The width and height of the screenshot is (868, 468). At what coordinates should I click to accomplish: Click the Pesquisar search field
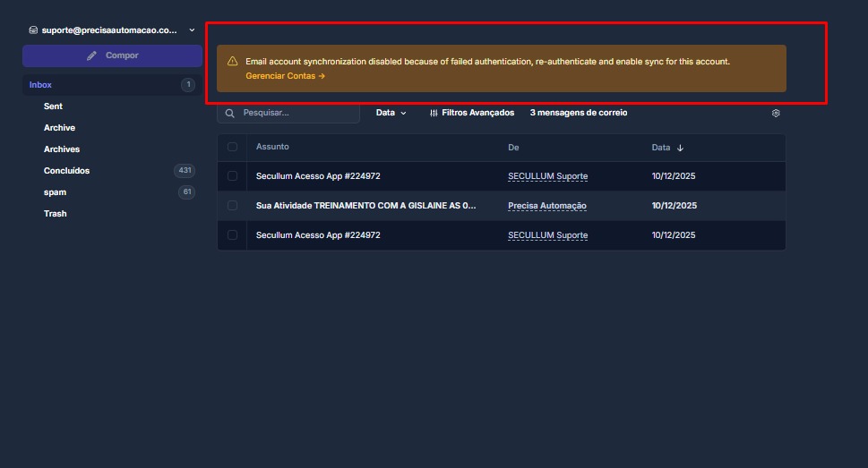[x=296, y=114]
